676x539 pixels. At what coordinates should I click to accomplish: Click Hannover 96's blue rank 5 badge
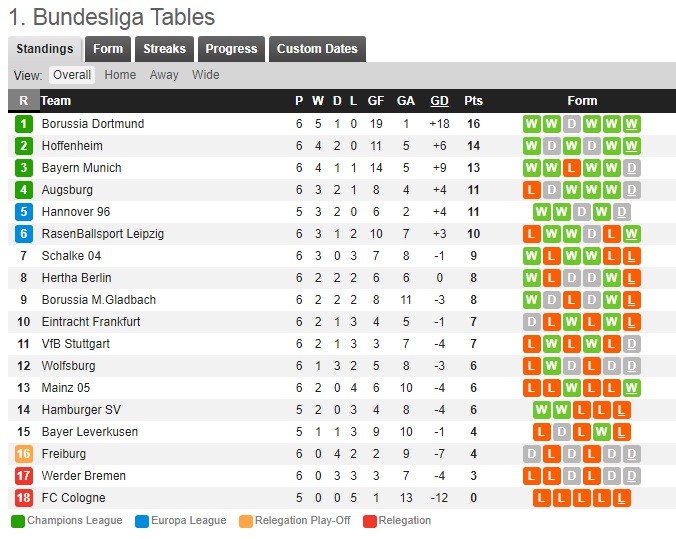click(x=24, y=212)
